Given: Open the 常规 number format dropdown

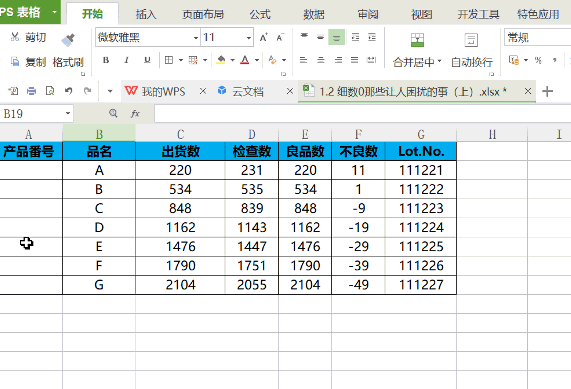Looking at the screenshot, I should pyautogui.click(x=537, y=37).
